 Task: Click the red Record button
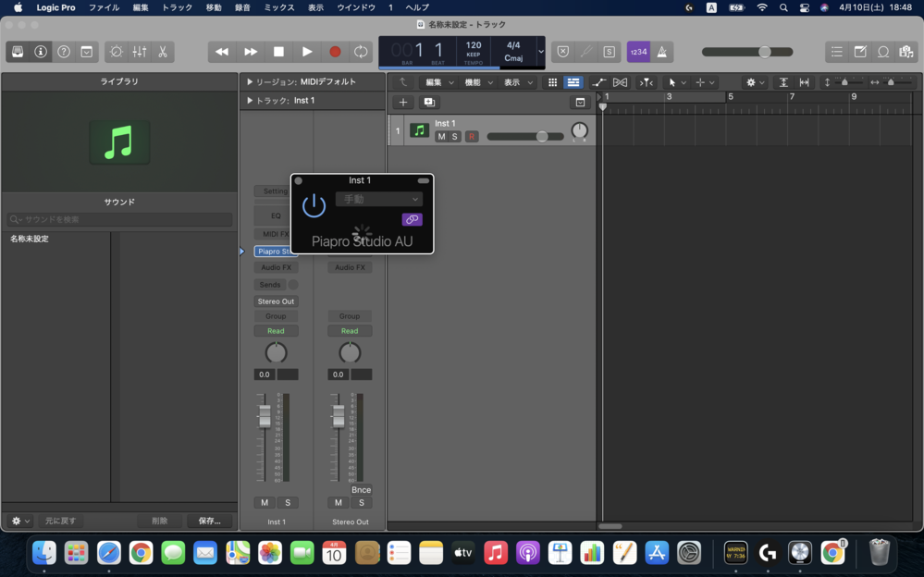[336, 52]
